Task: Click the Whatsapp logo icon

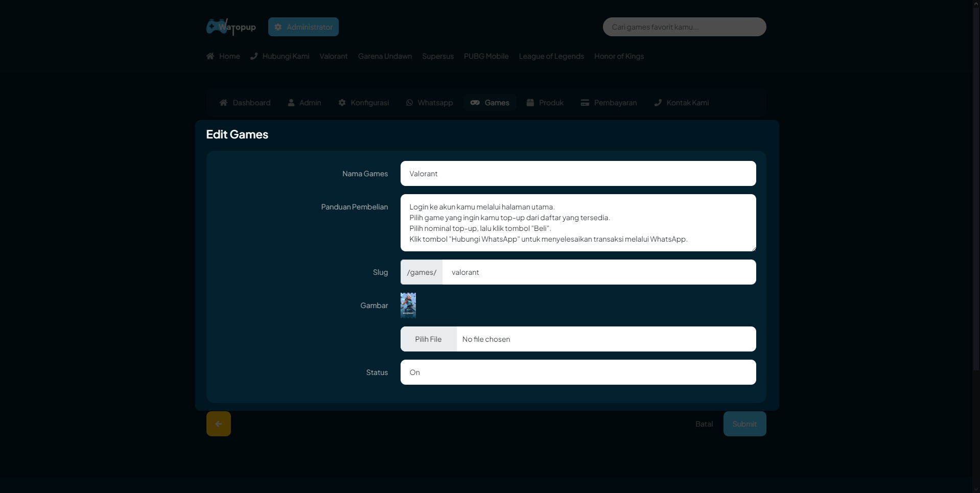Action: pos(410,103)
